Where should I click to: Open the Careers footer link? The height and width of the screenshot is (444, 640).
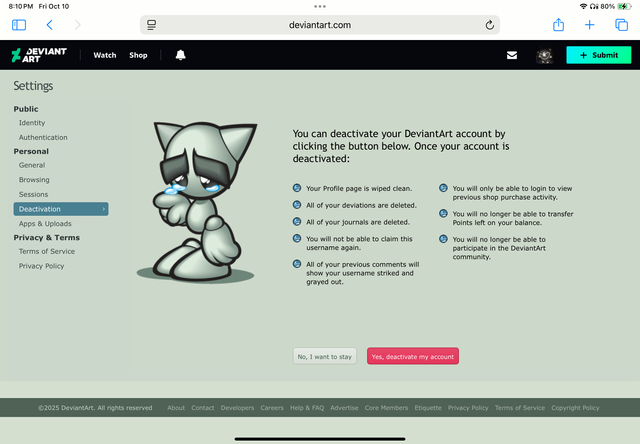tap(272, 408)
